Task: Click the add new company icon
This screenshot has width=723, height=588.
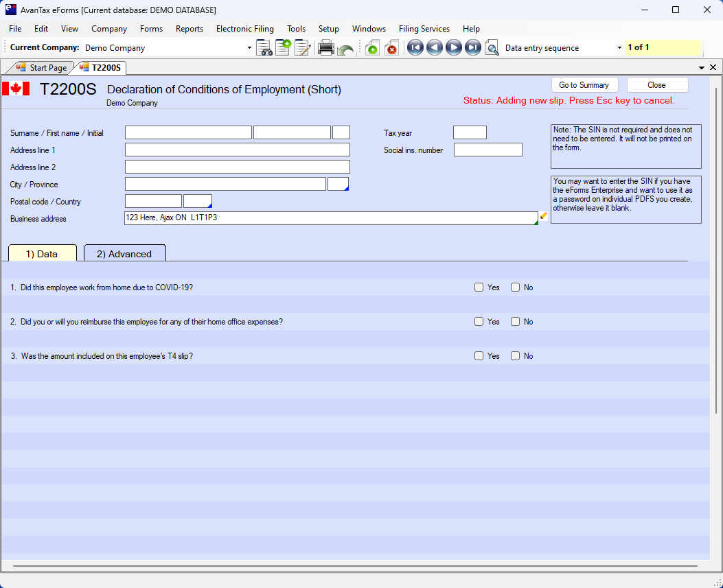Action: pos(283,47)
